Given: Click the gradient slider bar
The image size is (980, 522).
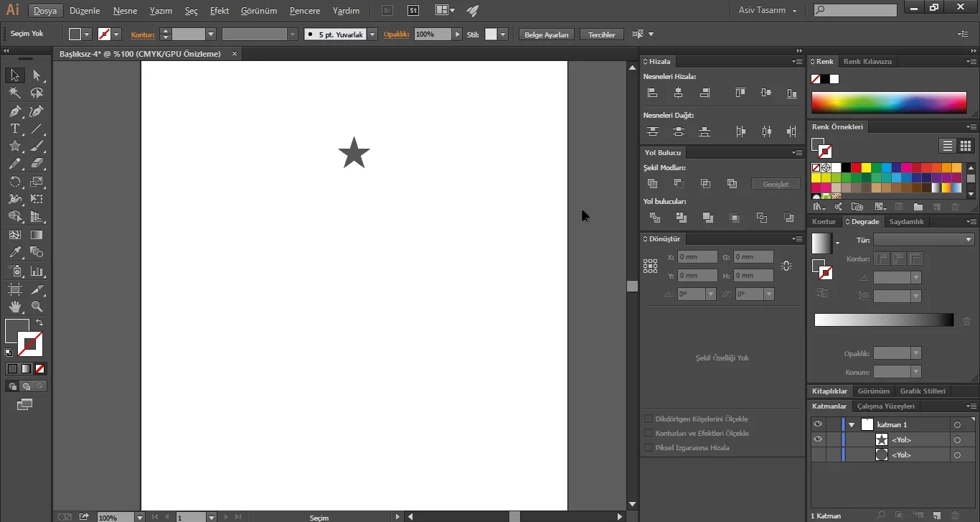Looking at the screenshot, I should (884, 320).
